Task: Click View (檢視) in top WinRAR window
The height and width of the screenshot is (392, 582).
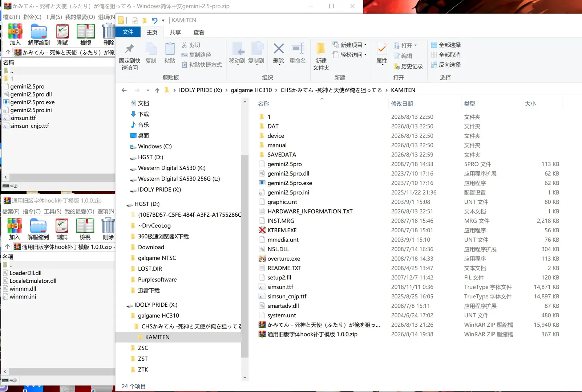Action: click(86, 35)
